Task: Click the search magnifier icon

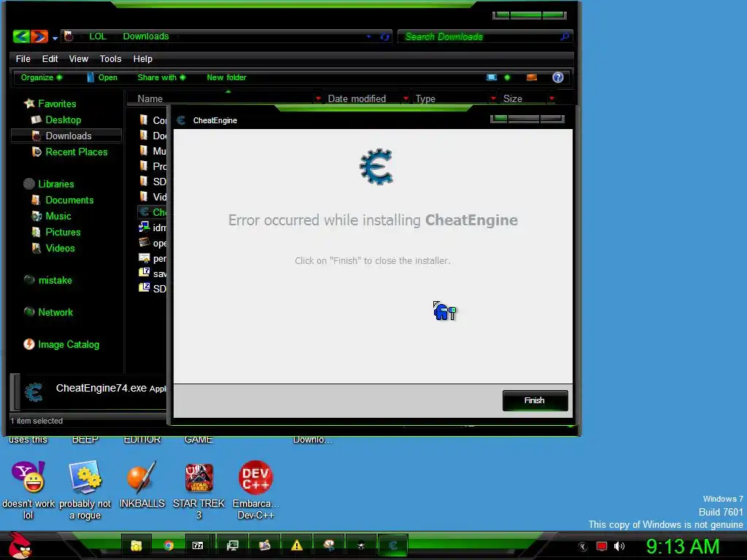Action: coord(565,36)
